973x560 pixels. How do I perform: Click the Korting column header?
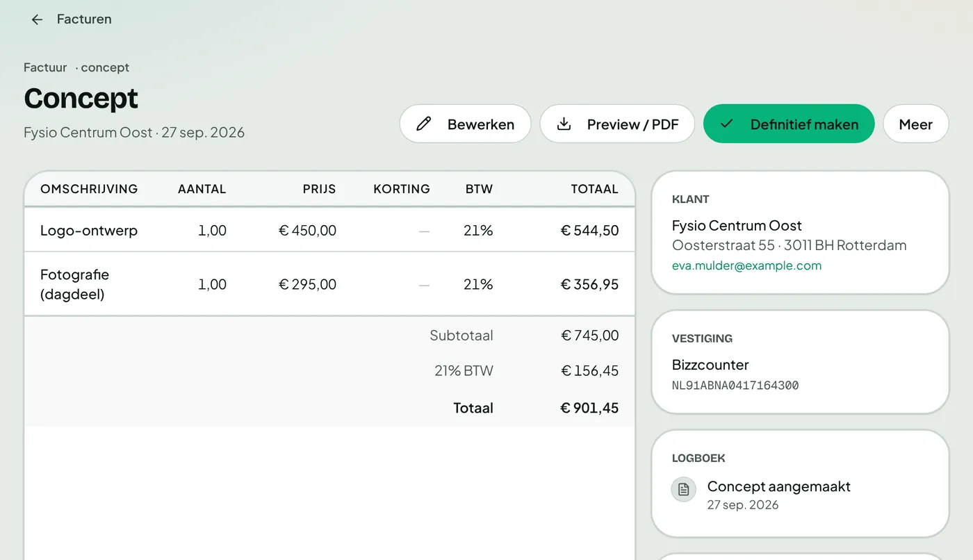pos(402,189)
